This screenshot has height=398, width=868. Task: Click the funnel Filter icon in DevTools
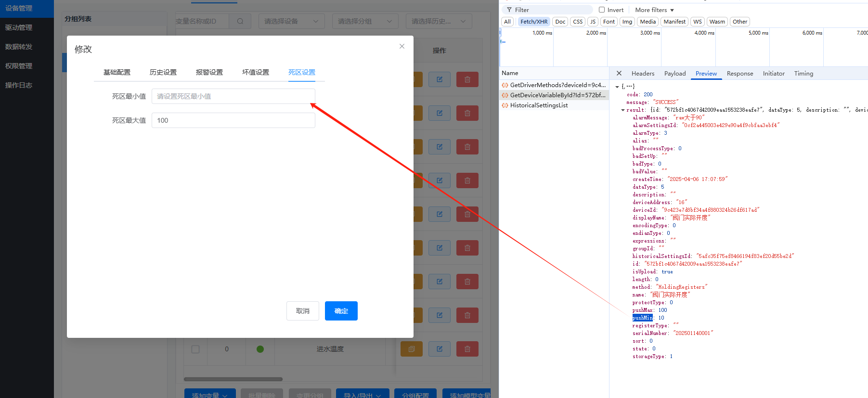pyautogui.click(x=509, y=10)
